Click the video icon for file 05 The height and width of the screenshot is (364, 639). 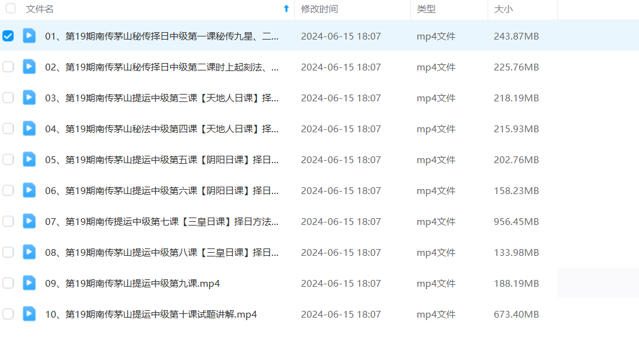[29, 159]
